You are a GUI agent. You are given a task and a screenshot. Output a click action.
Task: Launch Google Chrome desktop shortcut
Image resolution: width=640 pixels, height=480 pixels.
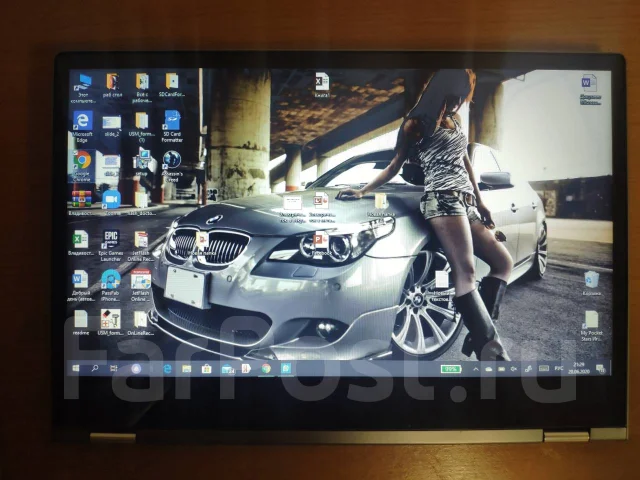[82, 165]
